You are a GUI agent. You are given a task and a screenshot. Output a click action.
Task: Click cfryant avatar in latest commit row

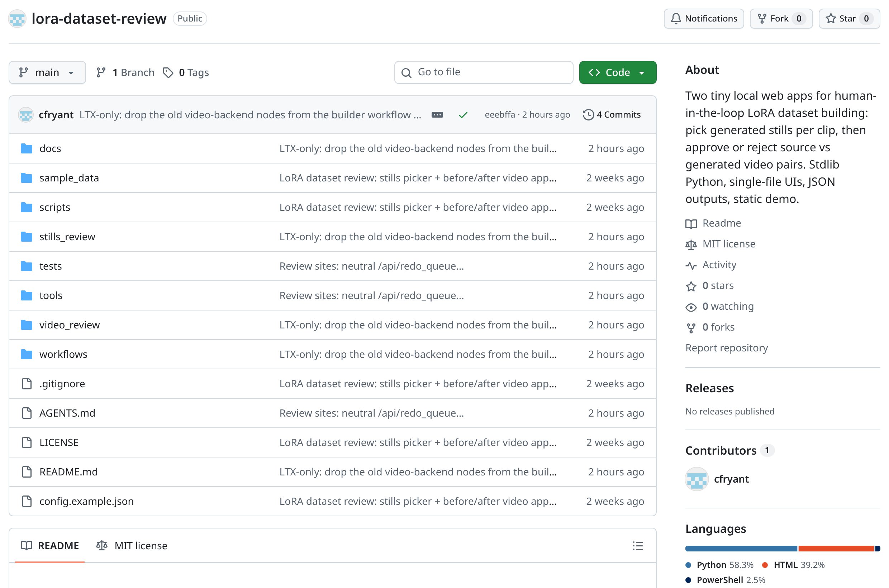26,115
